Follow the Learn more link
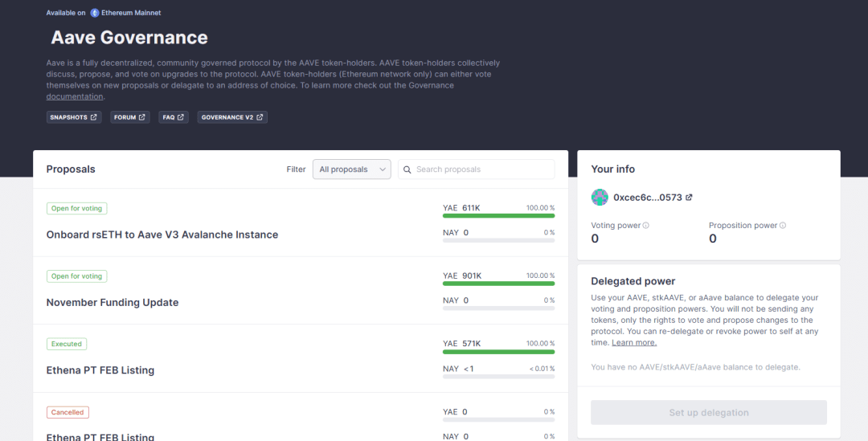The height and width of the screenshot is (441, 868). [634, 342]
